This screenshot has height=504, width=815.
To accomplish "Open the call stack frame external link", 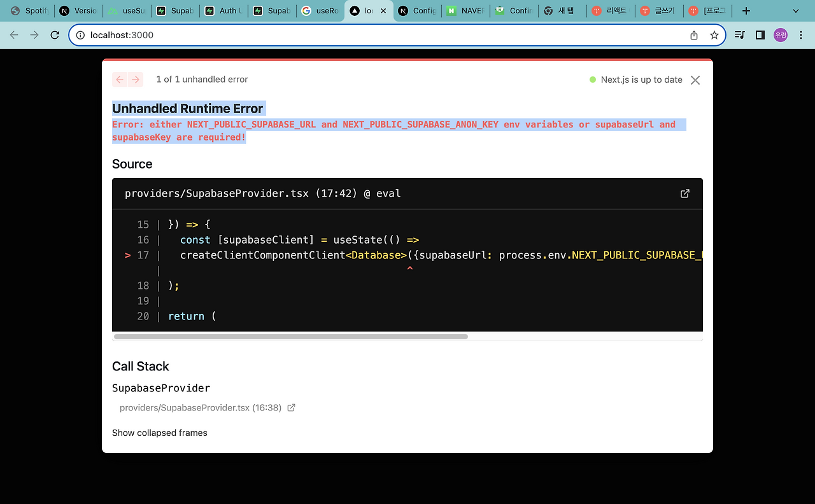I will 291,407.
